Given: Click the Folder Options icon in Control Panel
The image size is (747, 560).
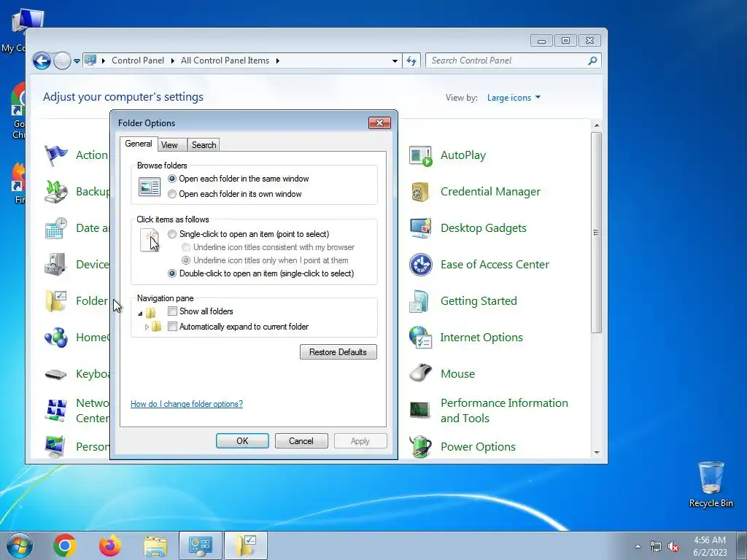Looking at the screenshot, I should tap(56, 301).
